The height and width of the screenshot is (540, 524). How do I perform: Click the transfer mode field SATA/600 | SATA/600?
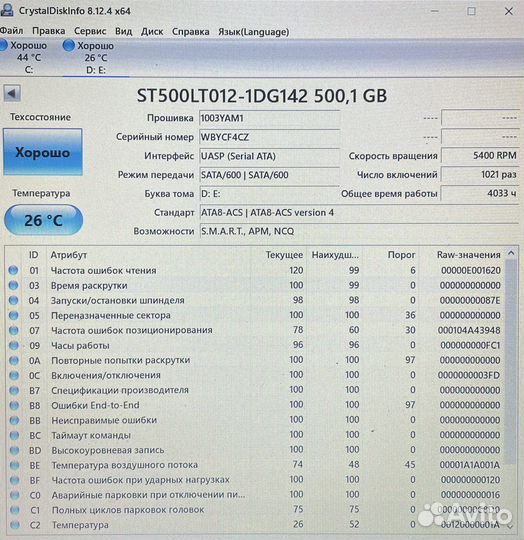(269, 175)
